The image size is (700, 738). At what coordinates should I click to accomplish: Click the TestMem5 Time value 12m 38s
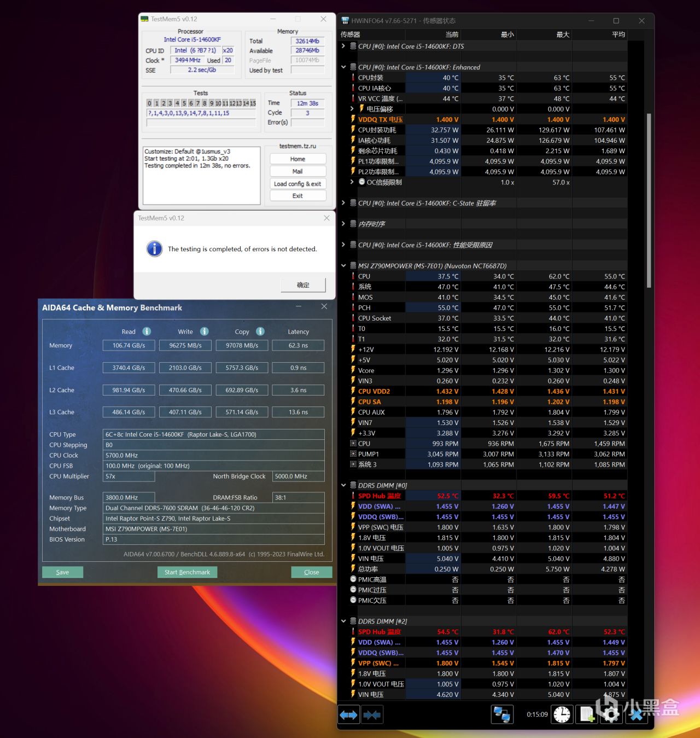[308, 103]
